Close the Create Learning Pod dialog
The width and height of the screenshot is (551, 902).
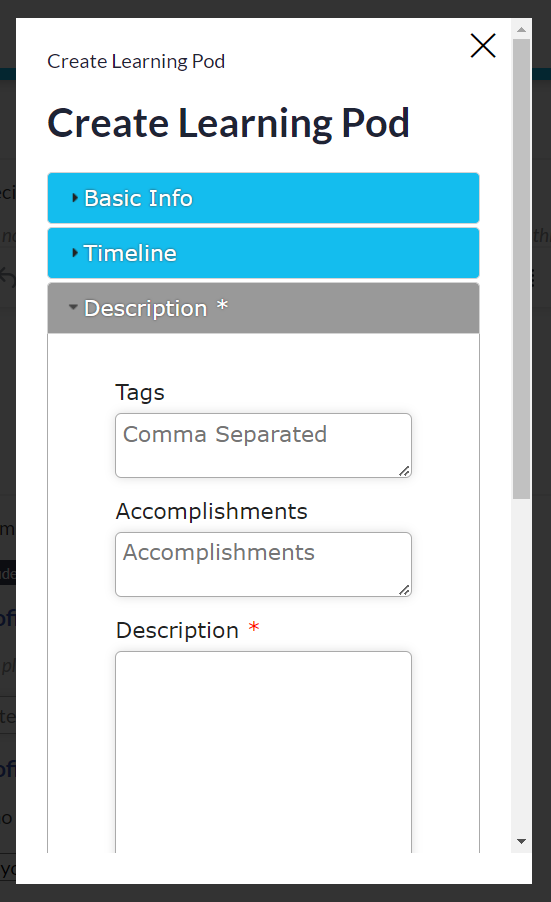coord(483,45)
